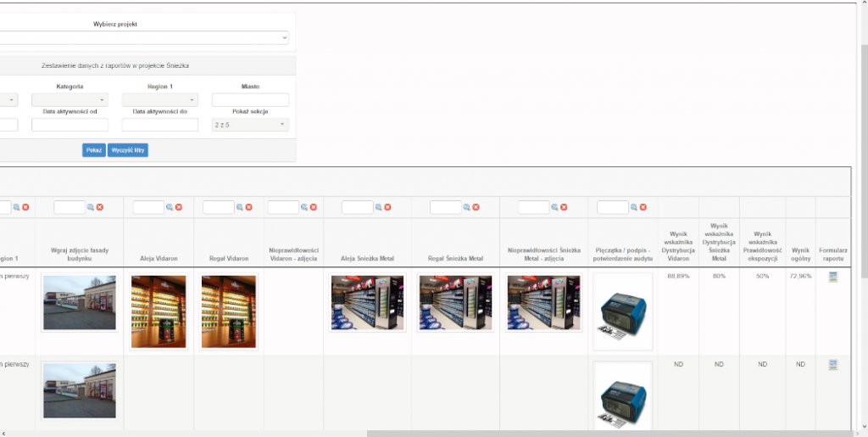Clear the Regał Vidaron column filter
Image resolution: width=868 pixels, height=437 pixels.
tap(249, 207)
